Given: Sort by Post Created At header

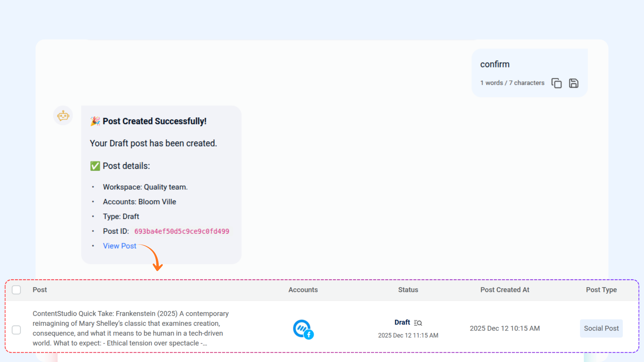Looking at the screenshot, I should click(504, 290).
